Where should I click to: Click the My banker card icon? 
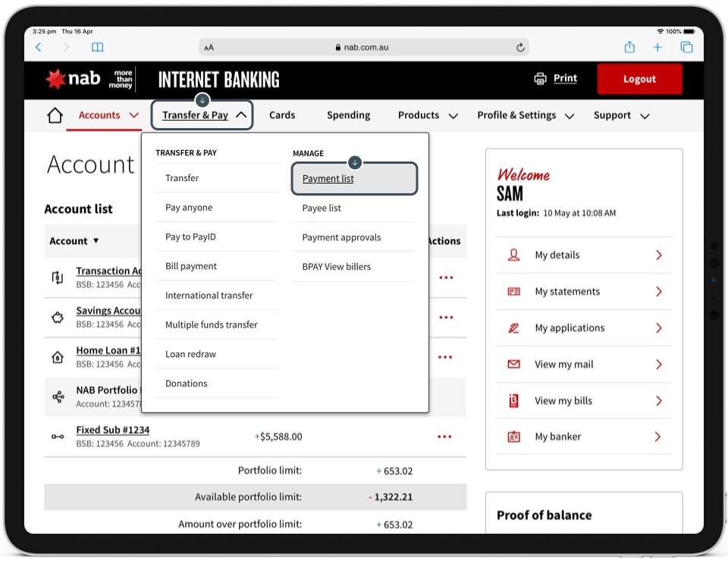tap(513, 437)
